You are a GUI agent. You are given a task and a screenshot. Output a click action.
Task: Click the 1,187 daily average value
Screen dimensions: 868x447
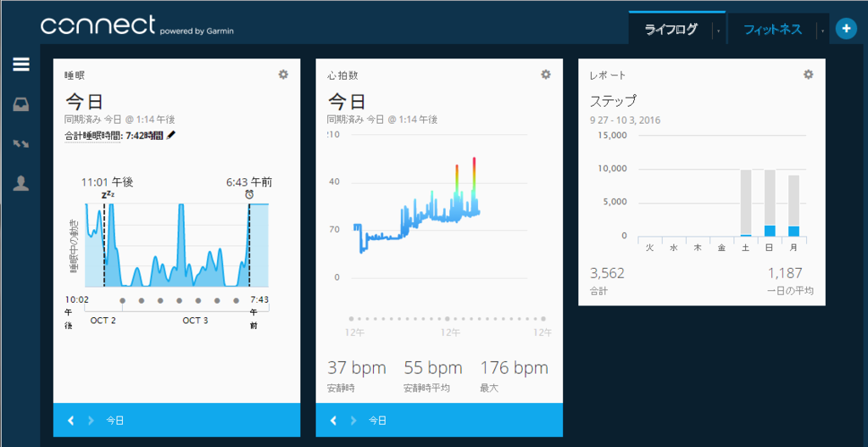pyautogui.click(x=784, y=273)
